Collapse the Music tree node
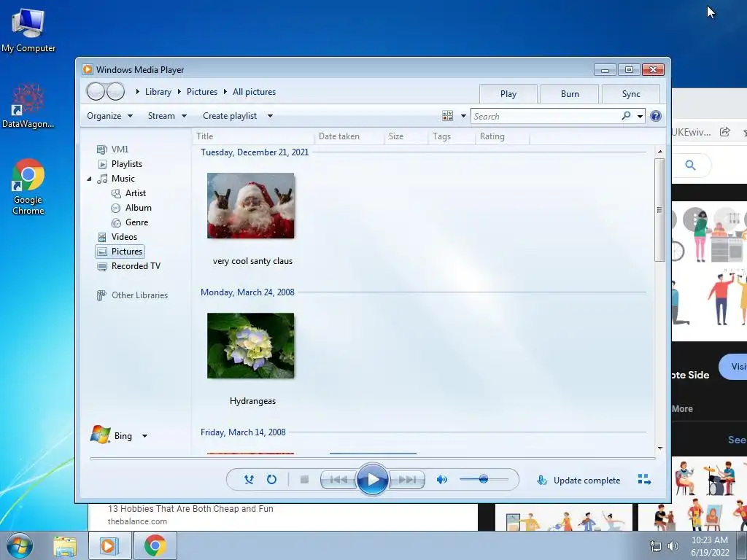This screenshot has width=747, height=560. point(89,179)
